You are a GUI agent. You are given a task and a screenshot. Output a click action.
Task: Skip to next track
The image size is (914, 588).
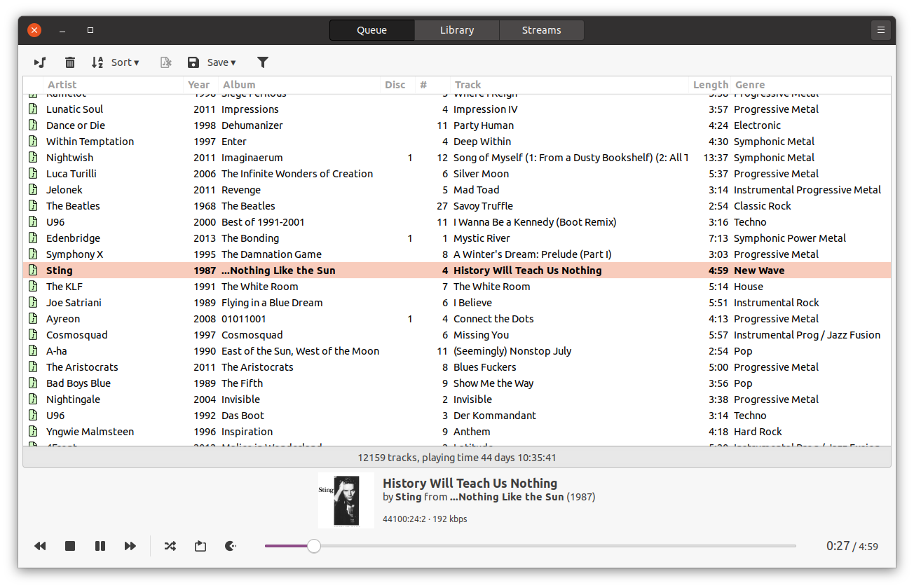click(x=130, y=546)
